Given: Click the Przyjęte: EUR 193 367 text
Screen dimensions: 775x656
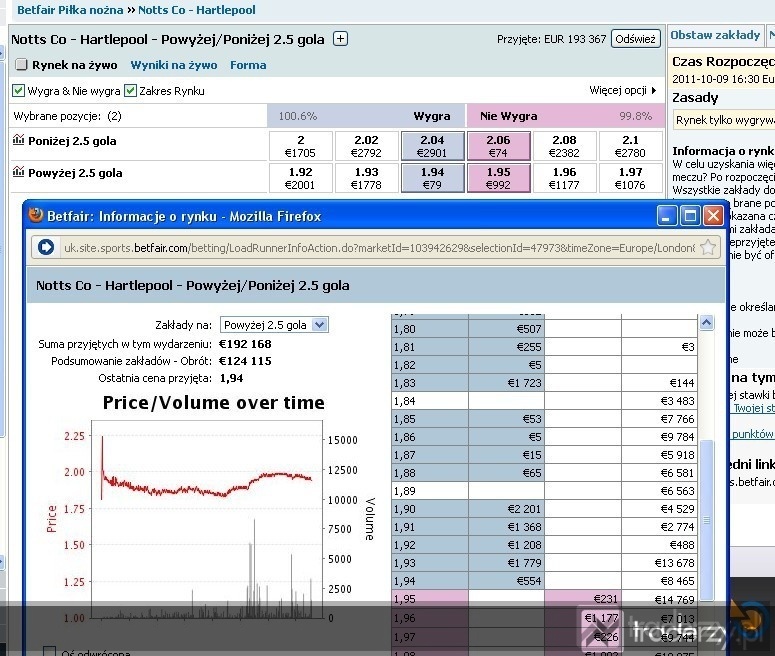Looking at the screenshot, I should (x=552, y=39).
